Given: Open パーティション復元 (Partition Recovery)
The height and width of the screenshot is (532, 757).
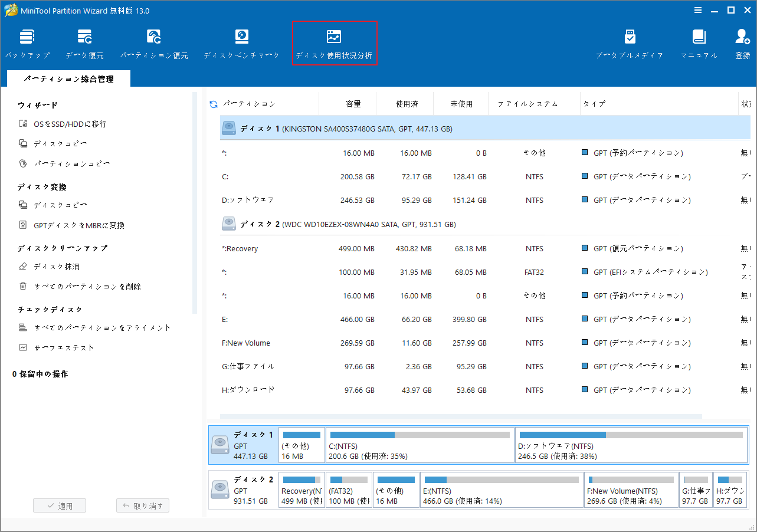Looking at the screenshot, I should click(153, 41).
